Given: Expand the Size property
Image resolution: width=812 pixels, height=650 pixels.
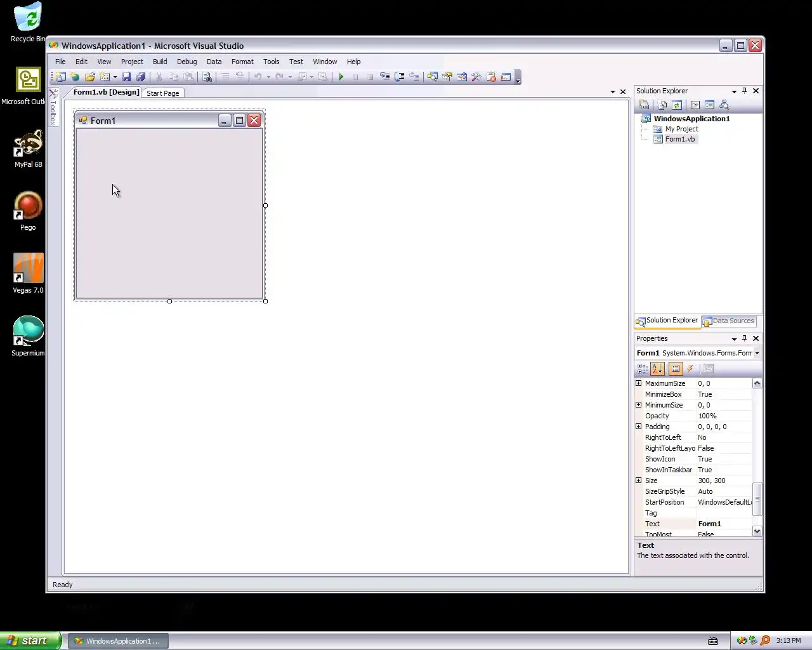Looking at the screenshot, I should click(x=639, y=481).
